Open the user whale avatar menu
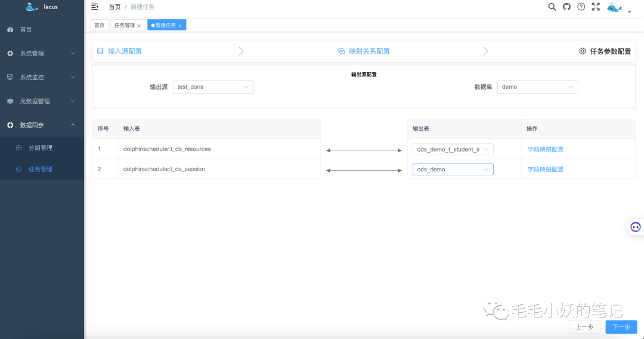This screenshot has width=644, height=339. [x=614, y=7]
